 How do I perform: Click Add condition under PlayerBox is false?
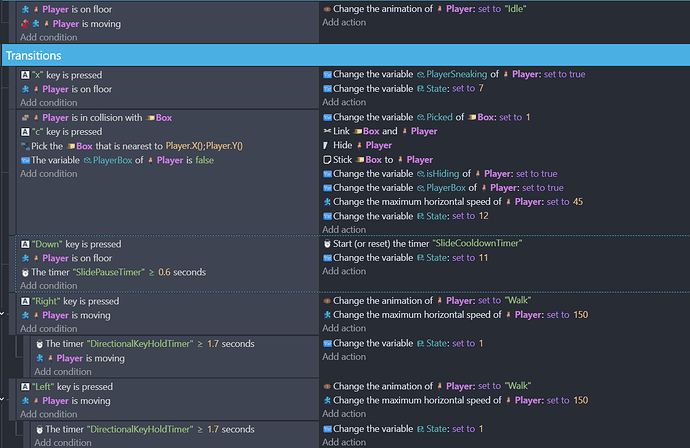coord(49,174)
